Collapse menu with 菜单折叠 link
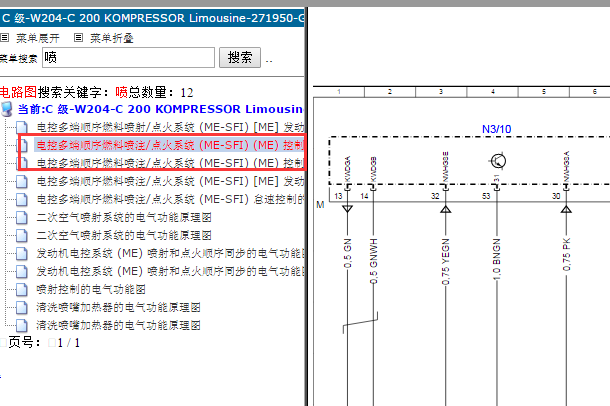 [112, 38]
